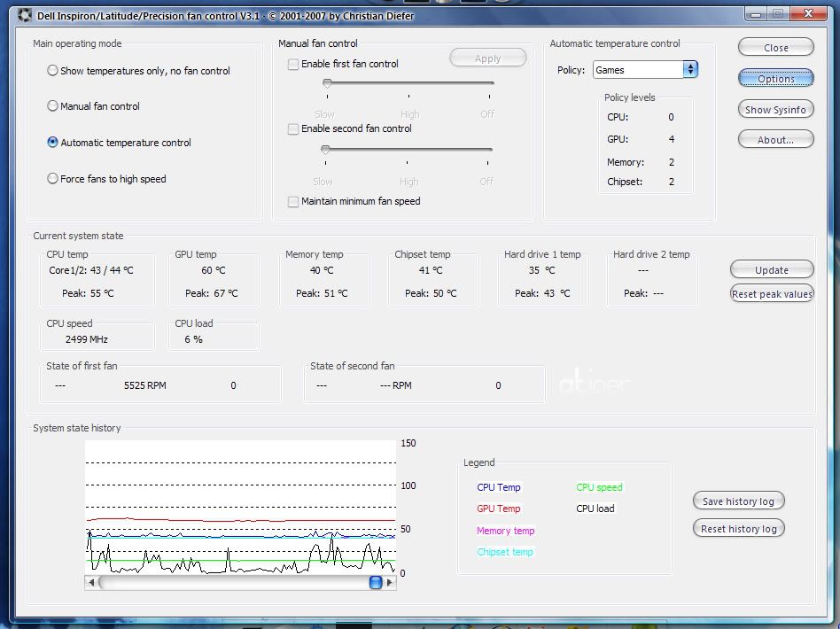
Task: Click the history graph scrollbar thumb
Action: pyautogui.click(x=376, y=582)
